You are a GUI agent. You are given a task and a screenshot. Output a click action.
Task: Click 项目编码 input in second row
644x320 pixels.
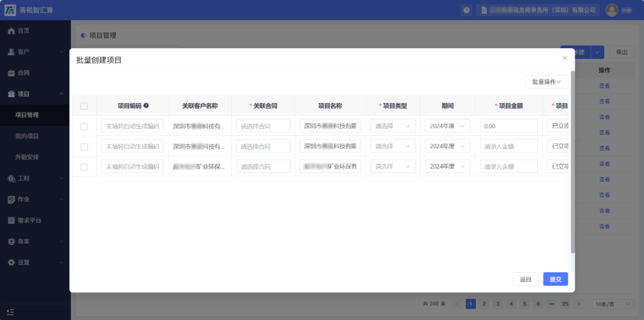132,146
